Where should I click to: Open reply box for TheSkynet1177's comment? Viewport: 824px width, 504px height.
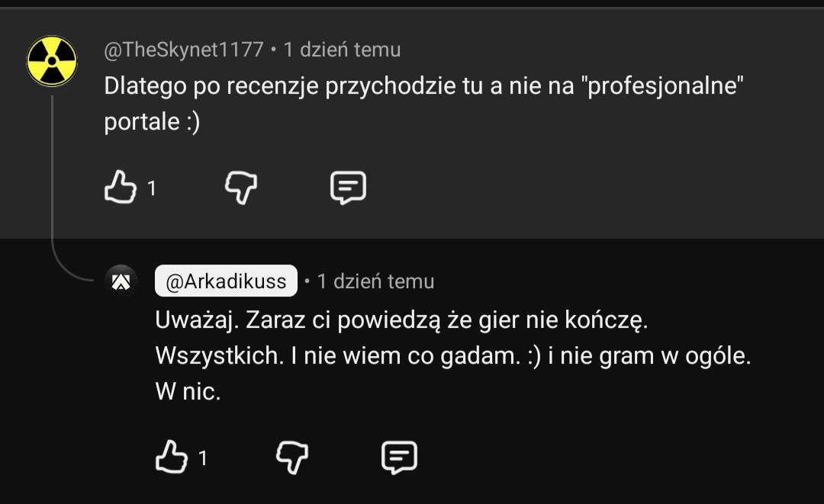pos(348,187)
